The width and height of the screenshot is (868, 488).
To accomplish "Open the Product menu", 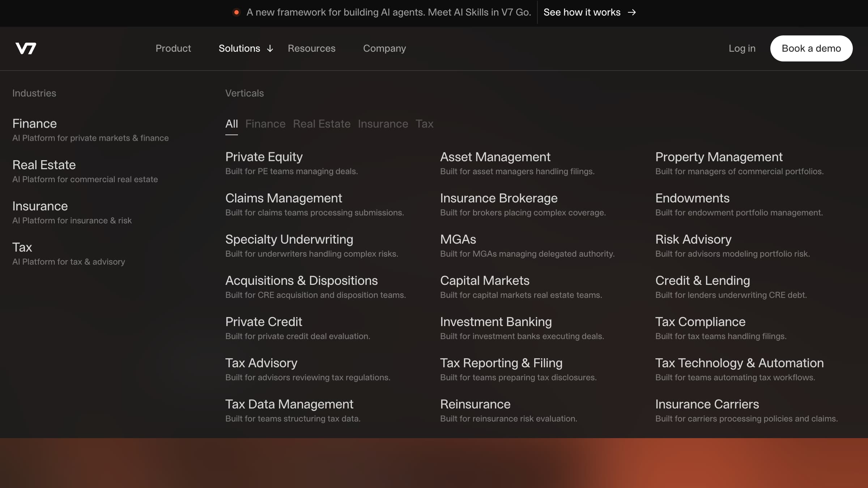I will 173,48.
